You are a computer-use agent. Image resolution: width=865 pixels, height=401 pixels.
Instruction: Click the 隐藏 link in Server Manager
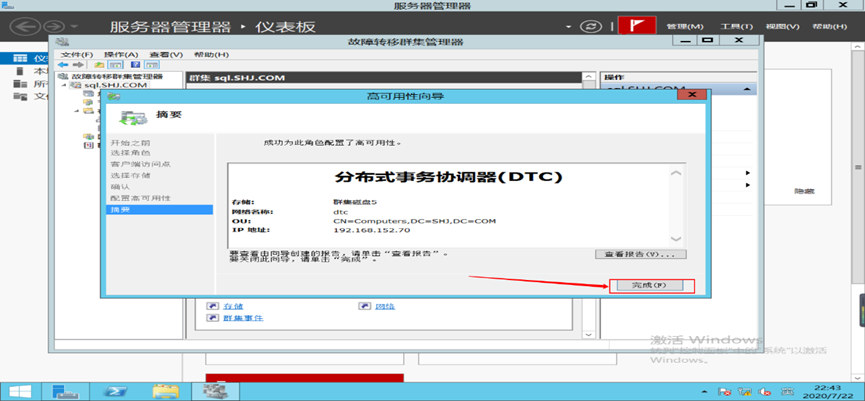pyautogui.click(x=804, y=191)
